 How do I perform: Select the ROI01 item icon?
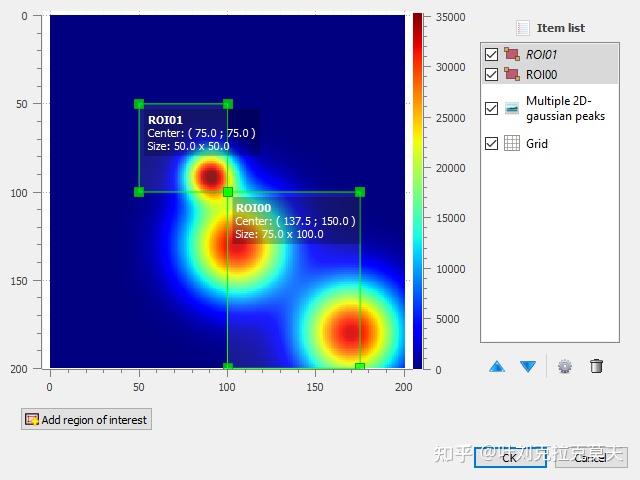click(512, 54)
